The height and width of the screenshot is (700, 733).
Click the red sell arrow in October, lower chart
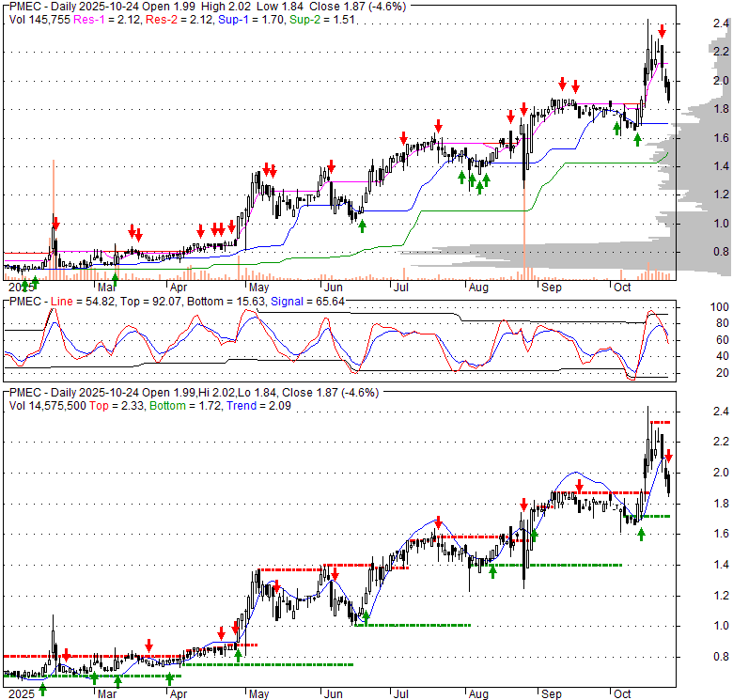(669, 456)
